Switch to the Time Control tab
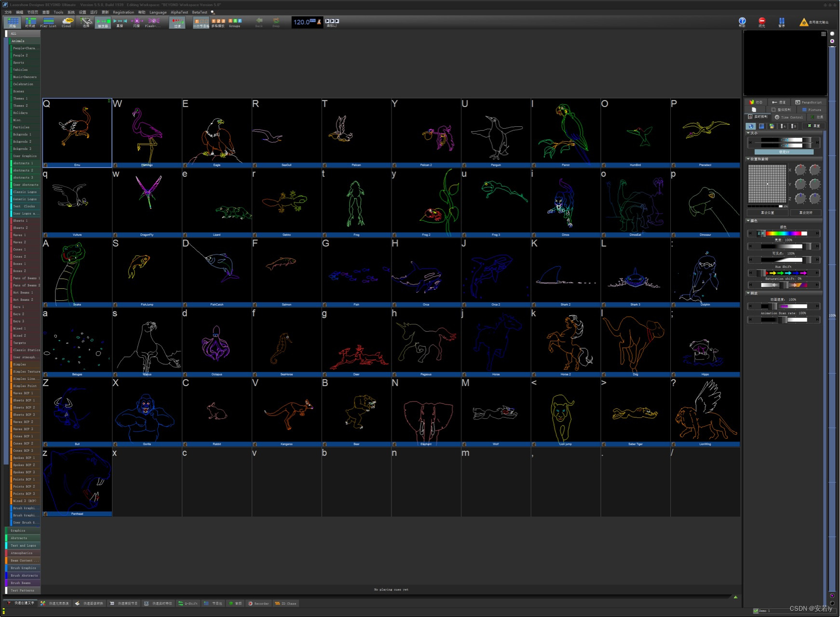Image resolution: width=840 pixels, height=617 pixels. click(789, 117)
